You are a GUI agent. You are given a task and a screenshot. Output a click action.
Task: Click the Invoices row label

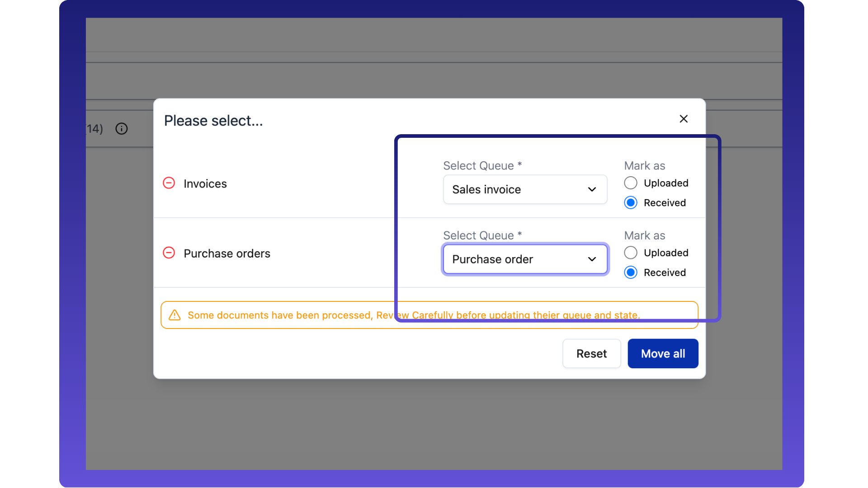[x=205, y=184]
